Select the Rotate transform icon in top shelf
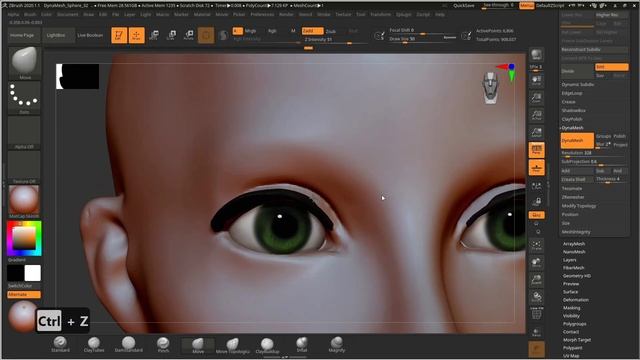 [x=189, y=35]
